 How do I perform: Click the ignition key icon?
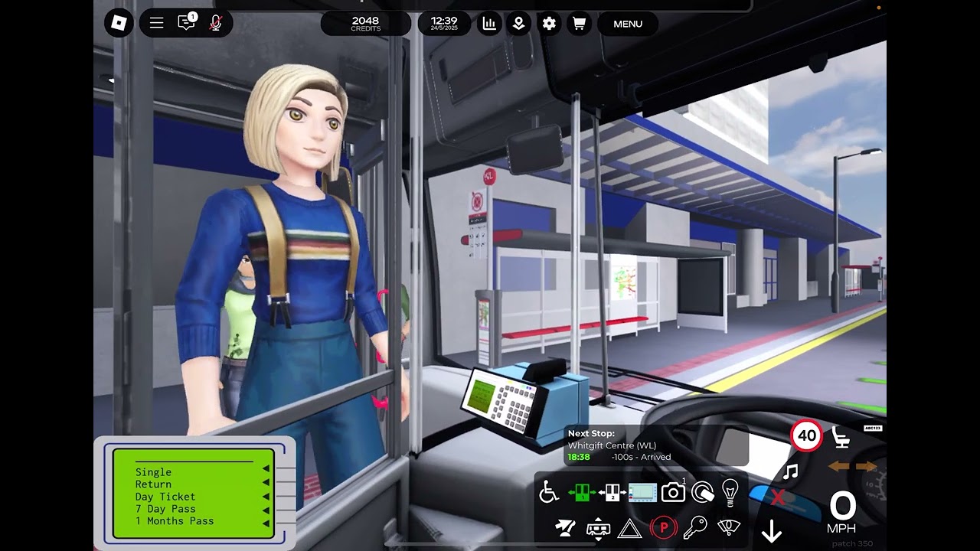[x=695, y=528]
